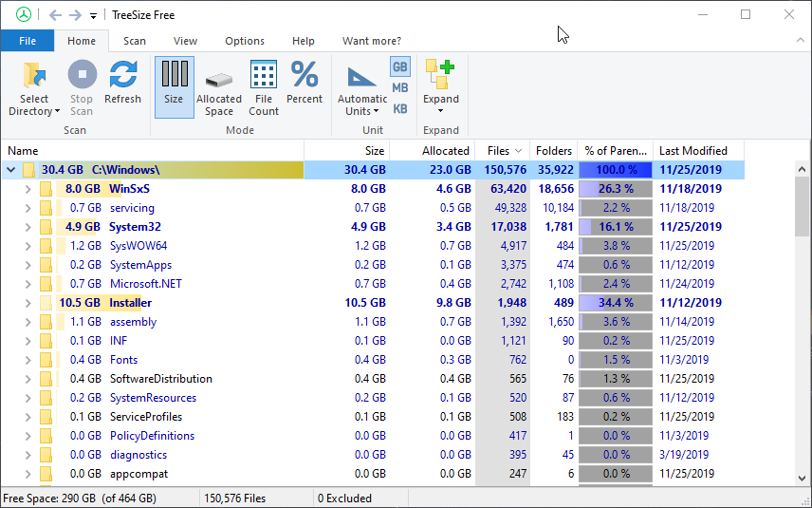Sort by the Size column header
812x508 pixels.
coord(346,151)
